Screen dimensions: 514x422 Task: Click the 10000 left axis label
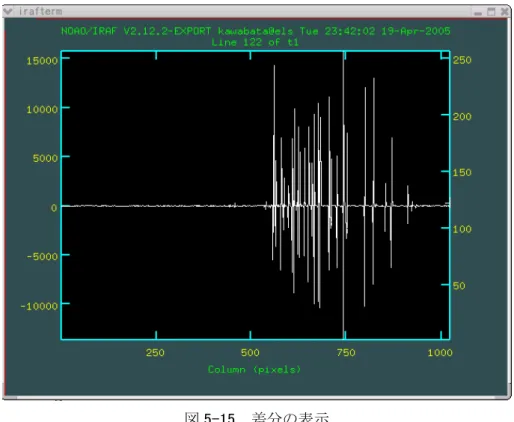(x=42, y=109)
